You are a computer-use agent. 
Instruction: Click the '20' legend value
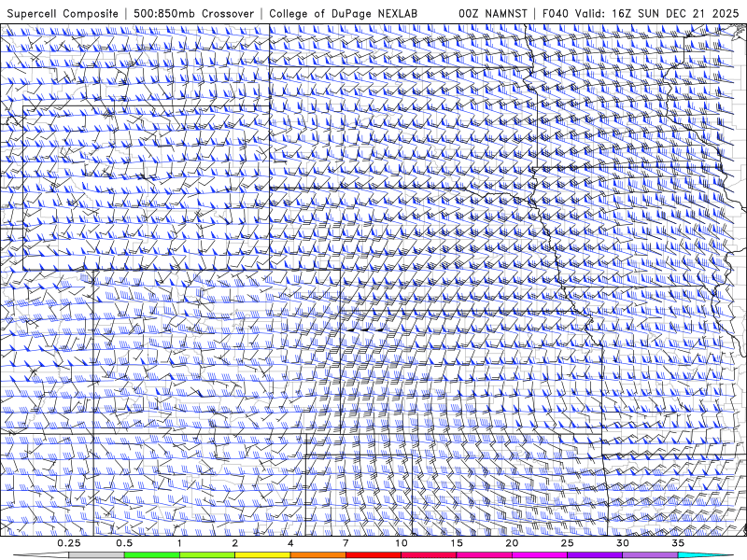tap(512, 543)
